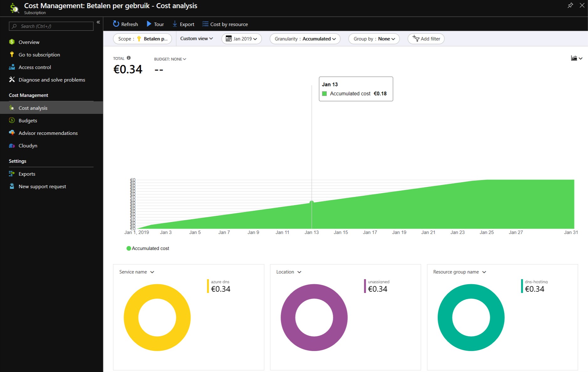This screenshot has width=588, height=372.
Task: Click the Add filter button
Action: tap(426, 39)
